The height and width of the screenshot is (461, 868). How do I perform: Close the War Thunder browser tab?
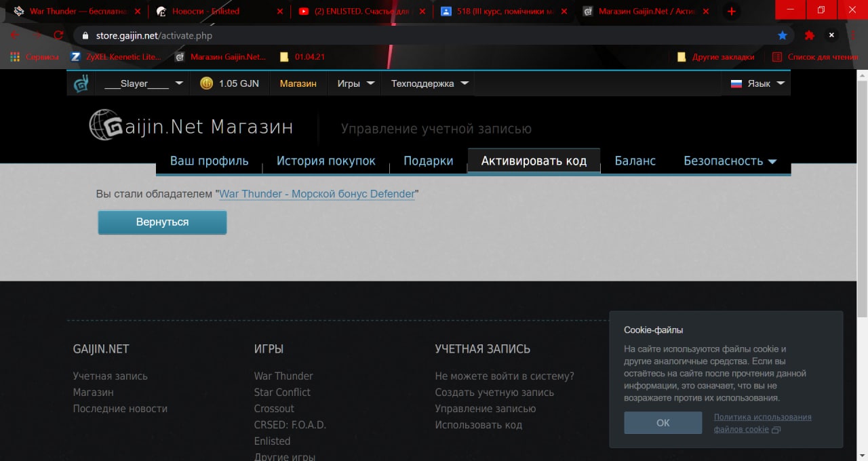[x=138, y=12]
